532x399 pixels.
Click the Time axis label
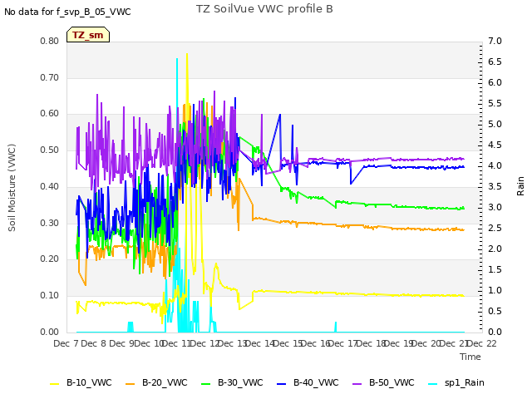[470, 357]
